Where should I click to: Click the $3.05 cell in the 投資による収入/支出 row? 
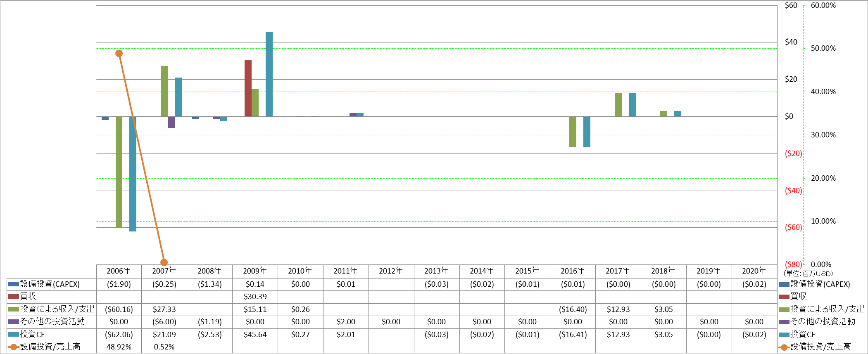(663, 309)
